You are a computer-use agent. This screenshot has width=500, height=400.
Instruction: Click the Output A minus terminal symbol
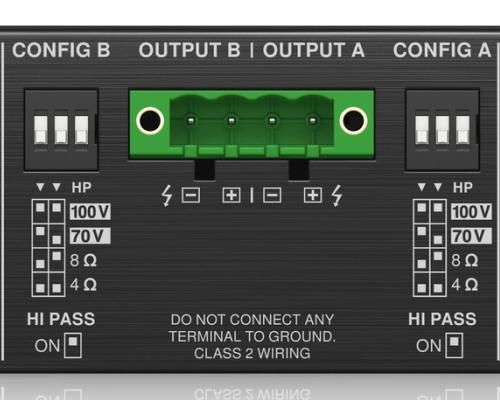[x=272, y=195]
